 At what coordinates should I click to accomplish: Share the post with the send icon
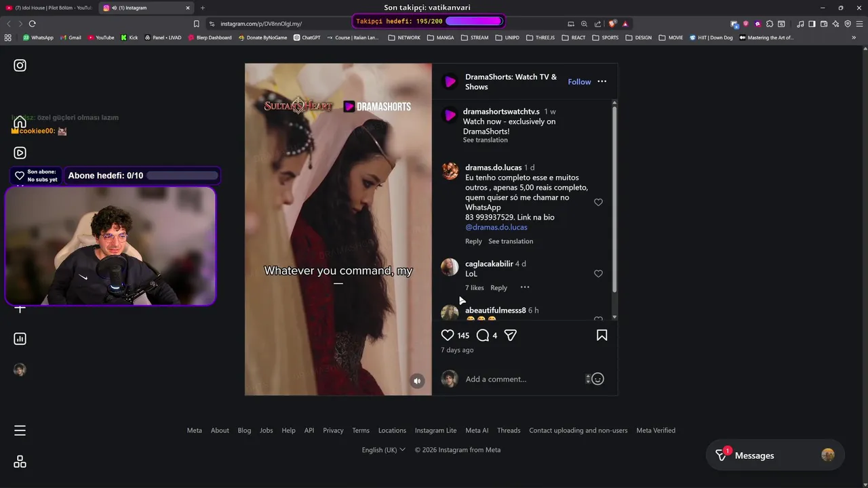point(511,335)
